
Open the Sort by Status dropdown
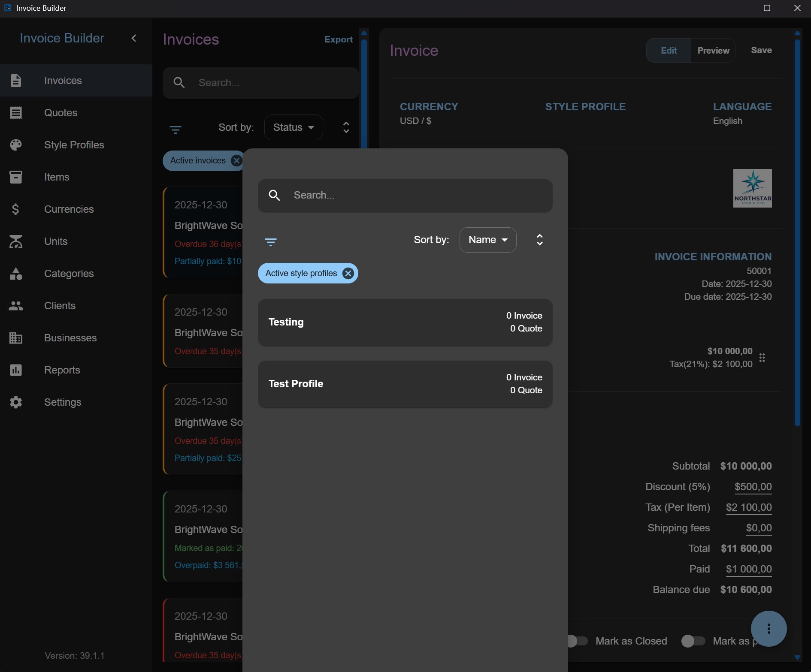tap(294, 127)
